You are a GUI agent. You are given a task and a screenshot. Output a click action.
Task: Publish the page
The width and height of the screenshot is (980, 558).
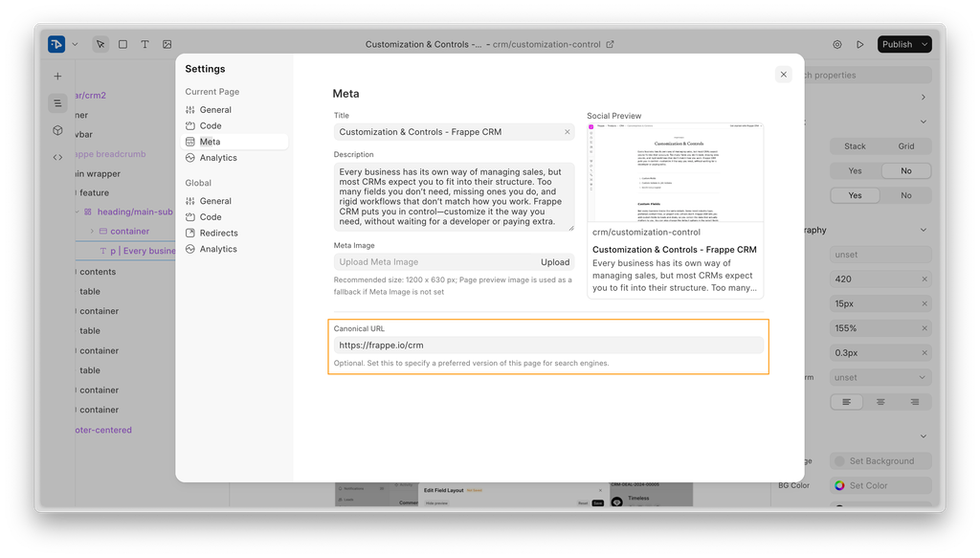[897, 44]
